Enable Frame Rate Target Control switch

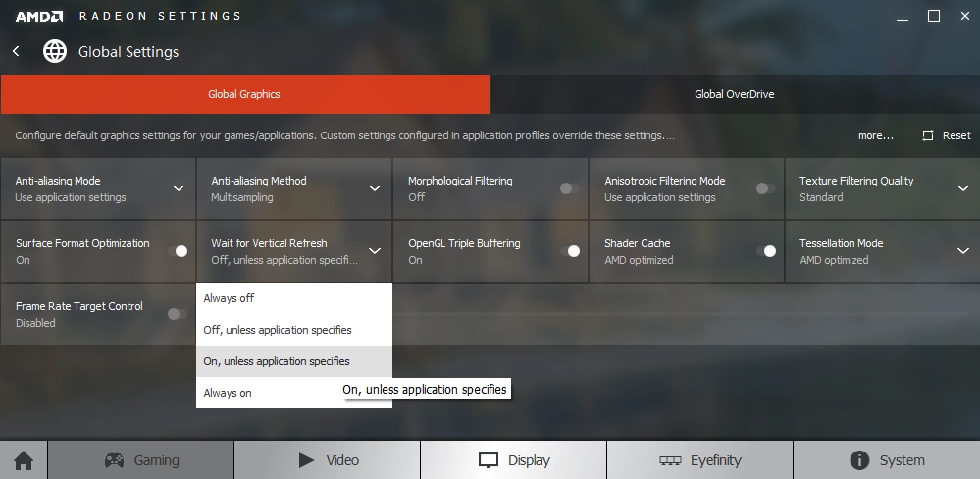[x=178, y=314]
